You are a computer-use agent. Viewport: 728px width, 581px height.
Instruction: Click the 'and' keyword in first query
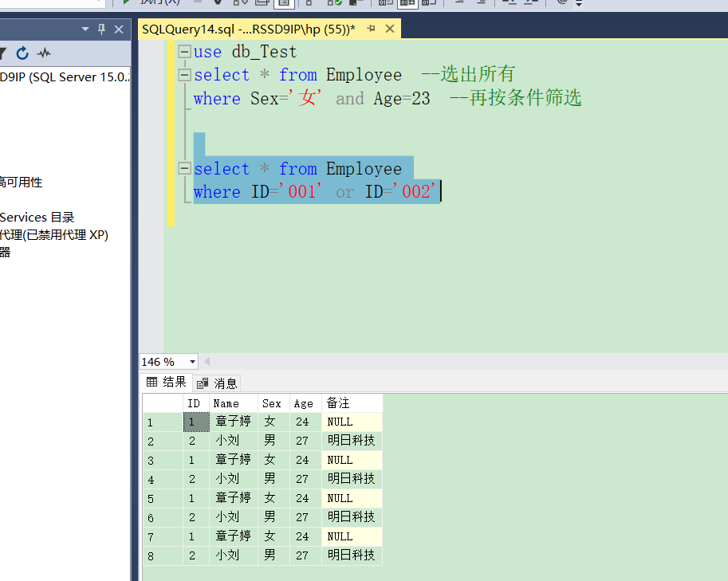pyautogui.click(x=350, y=98)
